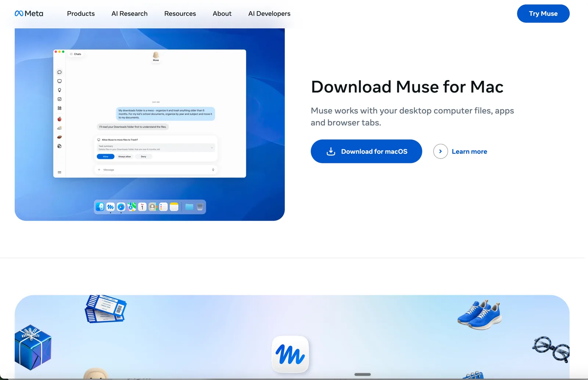Click the blue tickets image in banner

click(105, 309)
